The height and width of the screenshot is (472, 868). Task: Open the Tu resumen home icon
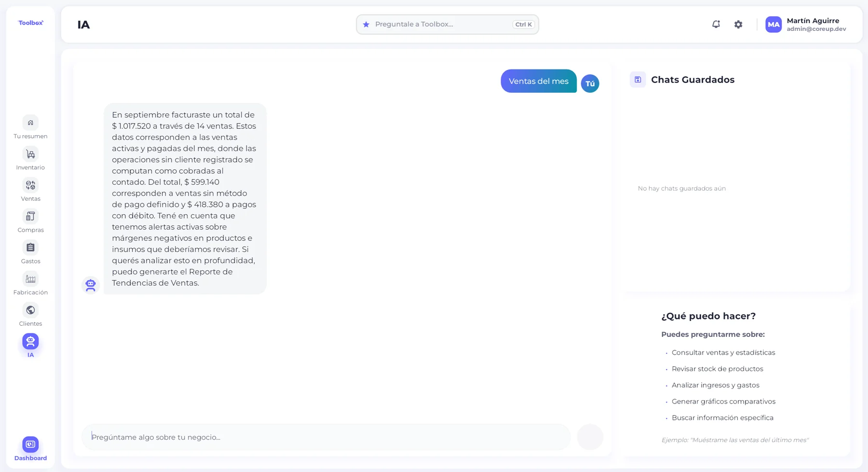(30, 123)
